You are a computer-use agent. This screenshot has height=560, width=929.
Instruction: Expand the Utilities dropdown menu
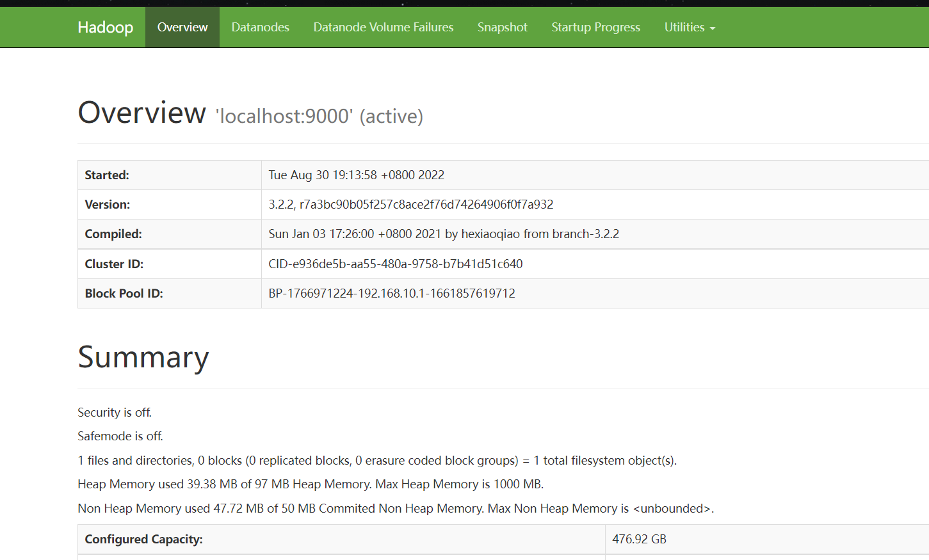pos(690,27)
